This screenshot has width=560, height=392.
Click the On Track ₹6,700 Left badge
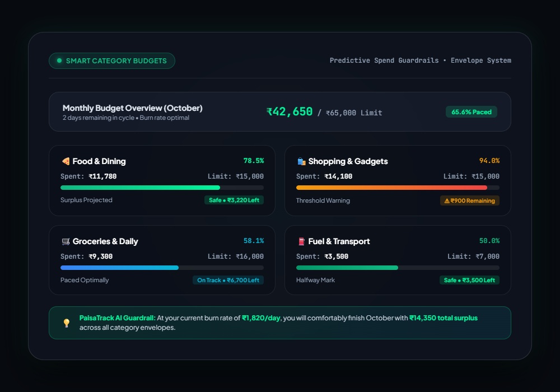pyautogui.click(x=228, y=280)
